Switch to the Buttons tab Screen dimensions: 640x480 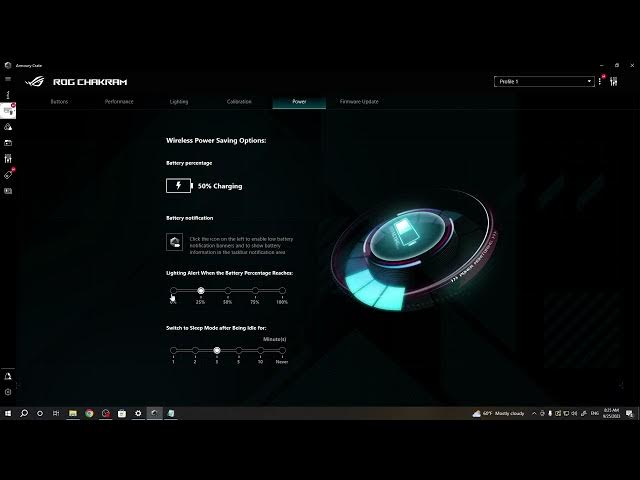pyautogui.click(x=59, y=102)
